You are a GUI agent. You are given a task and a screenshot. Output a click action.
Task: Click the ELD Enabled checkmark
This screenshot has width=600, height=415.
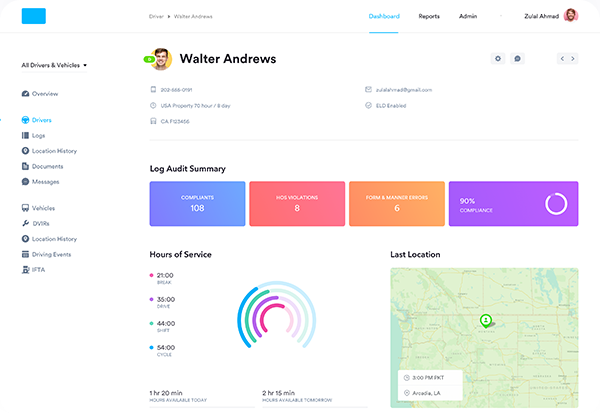[368, 104]
